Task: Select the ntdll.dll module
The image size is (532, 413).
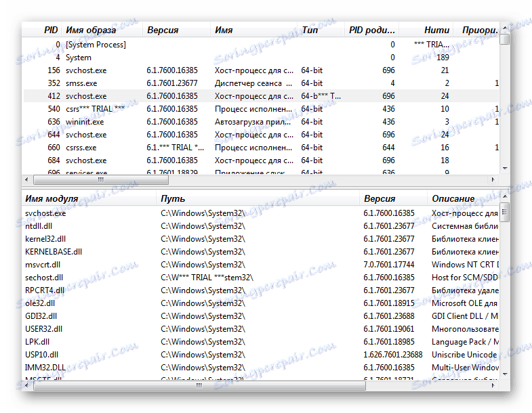Action: pyautogui.click(x=260, y=226)
